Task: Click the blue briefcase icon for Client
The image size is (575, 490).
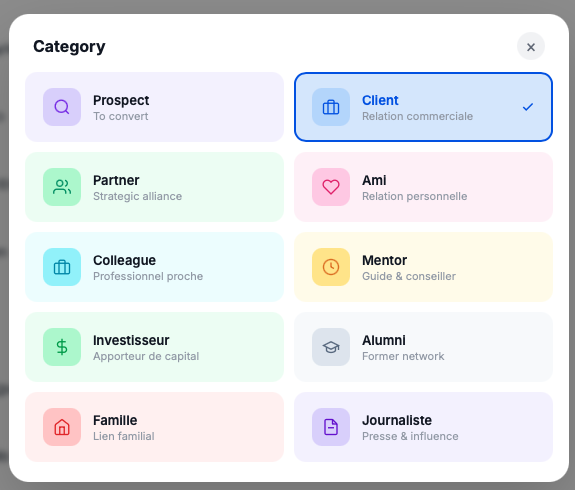Action: click(x=331, y=107)
